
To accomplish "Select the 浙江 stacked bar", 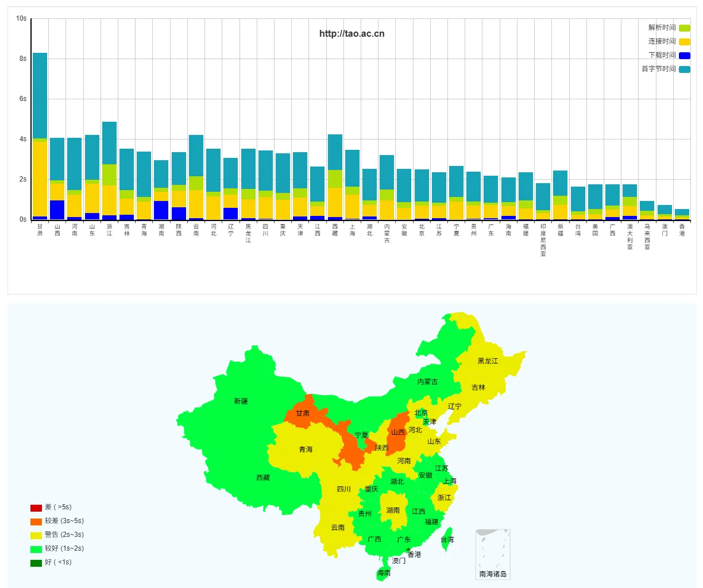I will click(109, 167).
